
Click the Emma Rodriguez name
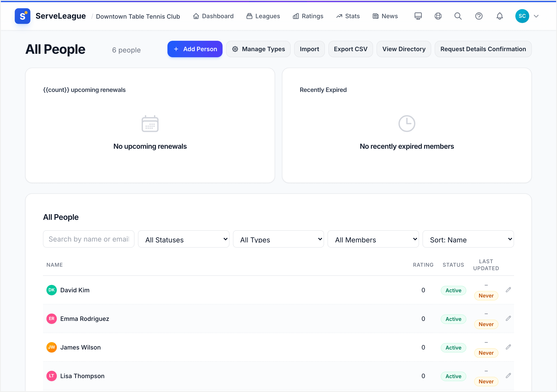point(85,318)
